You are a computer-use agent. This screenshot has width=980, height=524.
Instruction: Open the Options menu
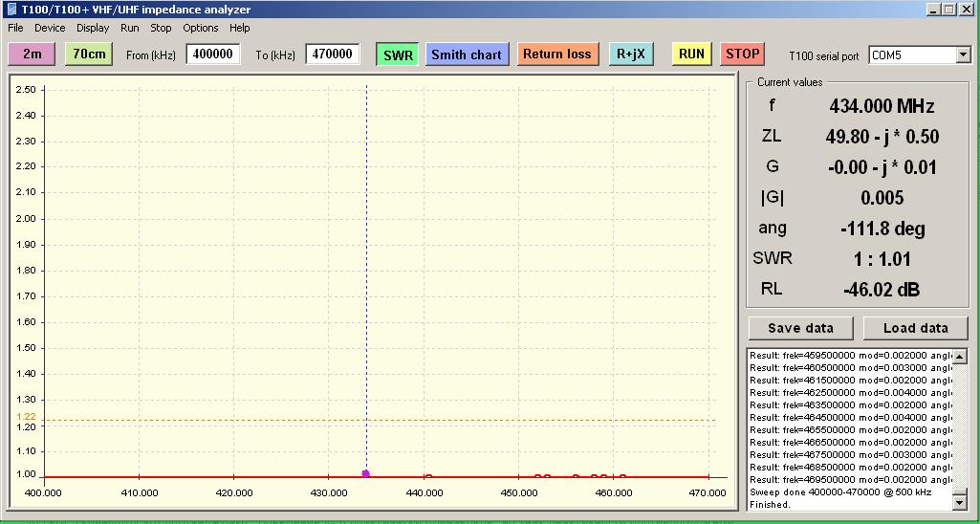point(201,29)
